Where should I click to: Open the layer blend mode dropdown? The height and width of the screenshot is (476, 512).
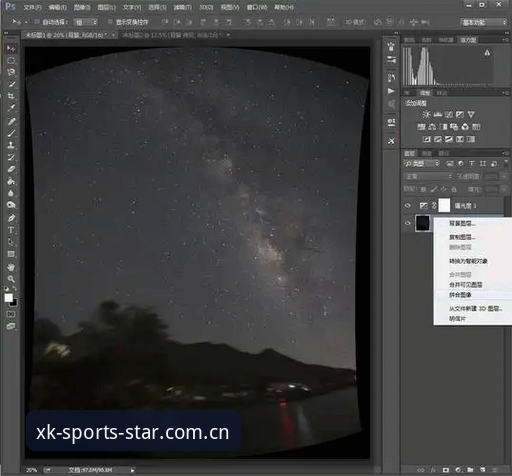[428, 176]
